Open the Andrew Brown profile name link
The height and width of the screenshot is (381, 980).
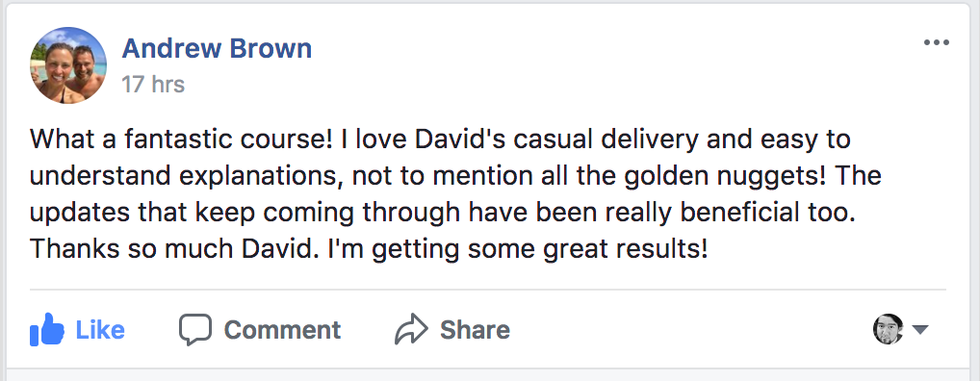point(217,48)
